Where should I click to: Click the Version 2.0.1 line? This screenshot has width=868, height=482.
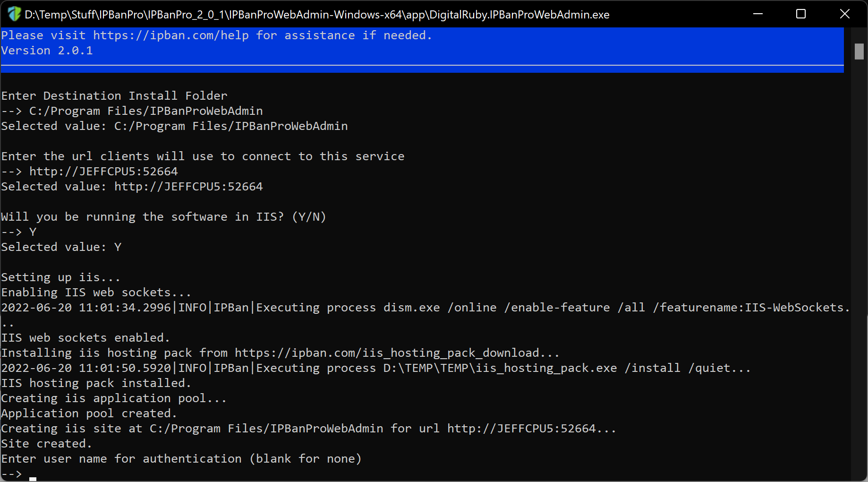tap(47, 51)
